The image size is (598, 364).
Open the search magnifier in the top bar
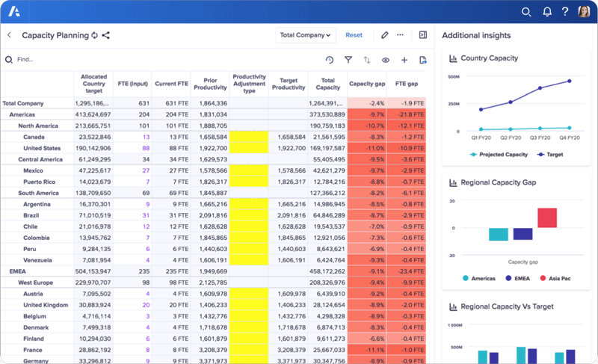tap(526, 12)
